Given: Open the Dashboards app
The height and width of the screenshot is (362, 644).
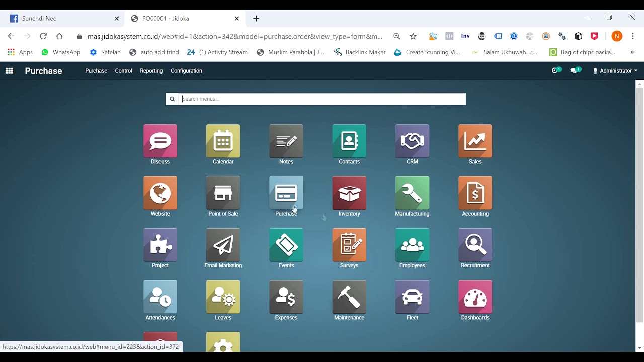Looking at the screenshot, I should click(475, 297).
